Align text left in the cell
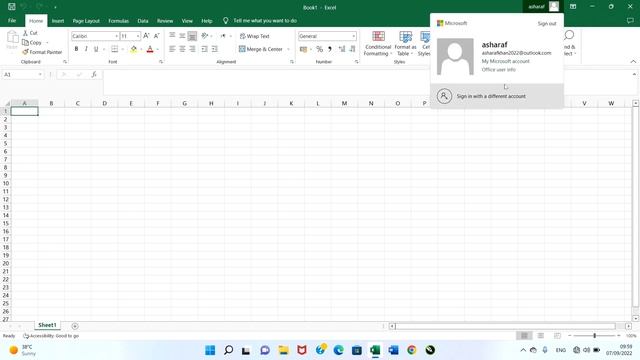This screenshot has height=360, width=640. click(172, 49)
